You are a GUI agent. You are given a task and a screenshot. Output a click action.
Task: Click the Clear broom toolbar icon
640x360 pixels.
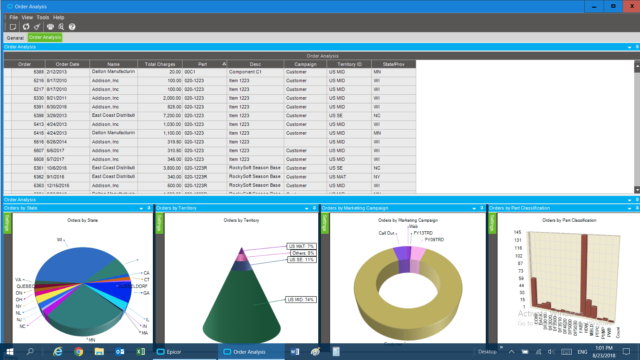coord(37,27)
